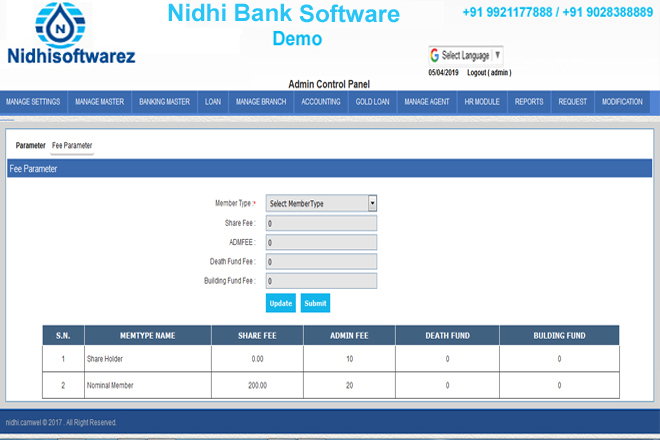This screenshot has width=660, height=440.
Task: Click the Nidhi Bank Software title
Action: point(284,13)
